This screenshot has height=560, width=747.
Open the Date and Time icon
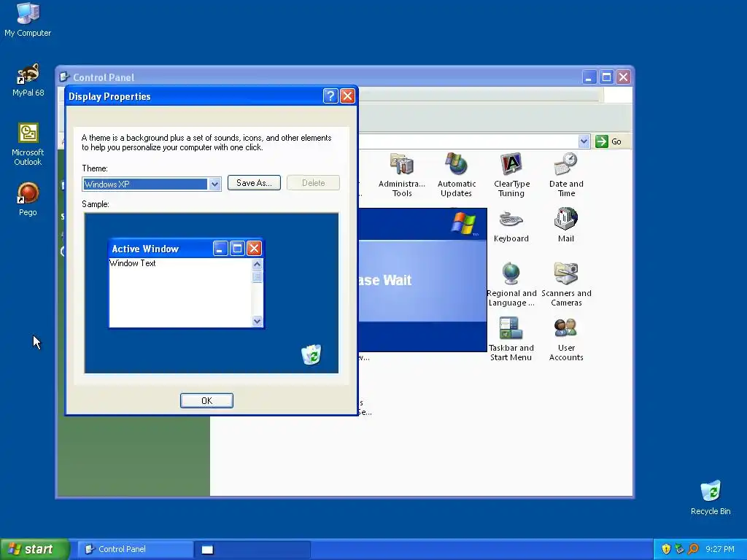566,175
